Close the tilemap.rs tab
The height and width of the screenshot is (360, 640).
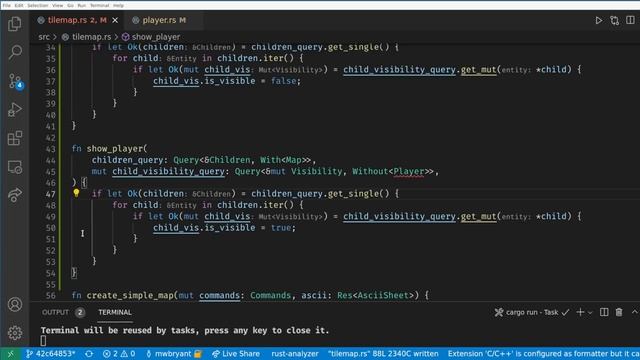[x=115, y=20]
